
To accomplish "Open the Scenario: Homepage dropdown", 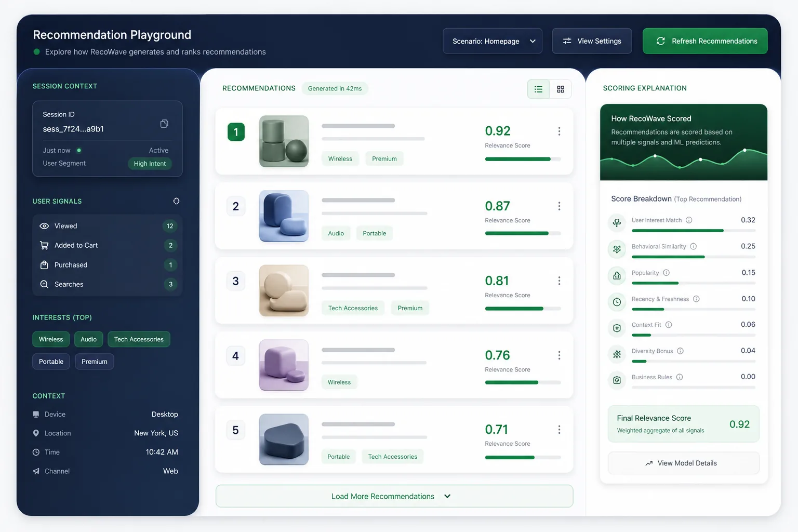I will pos(493,41).
